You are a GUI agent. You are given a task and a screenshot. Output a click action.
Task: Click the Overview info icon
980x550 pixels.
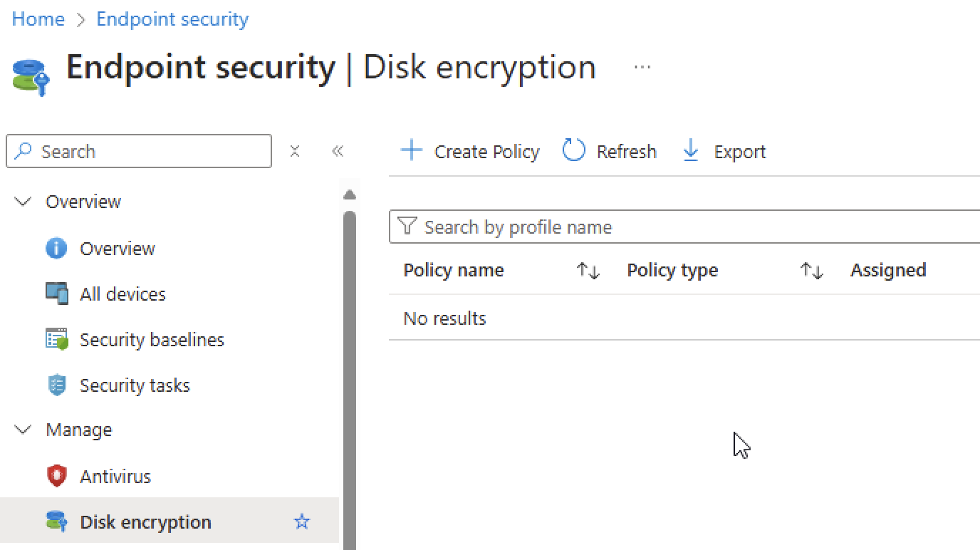[x=56, y=248]
